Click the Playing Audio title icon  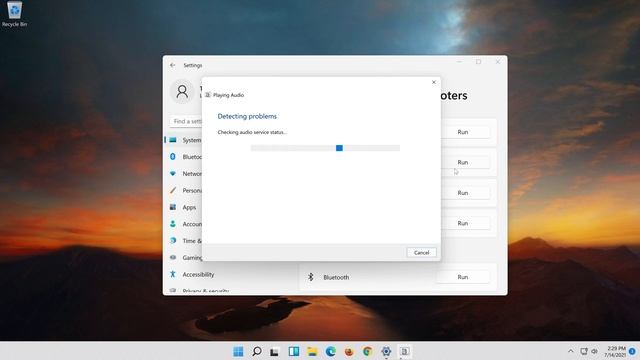coord(208,95)
